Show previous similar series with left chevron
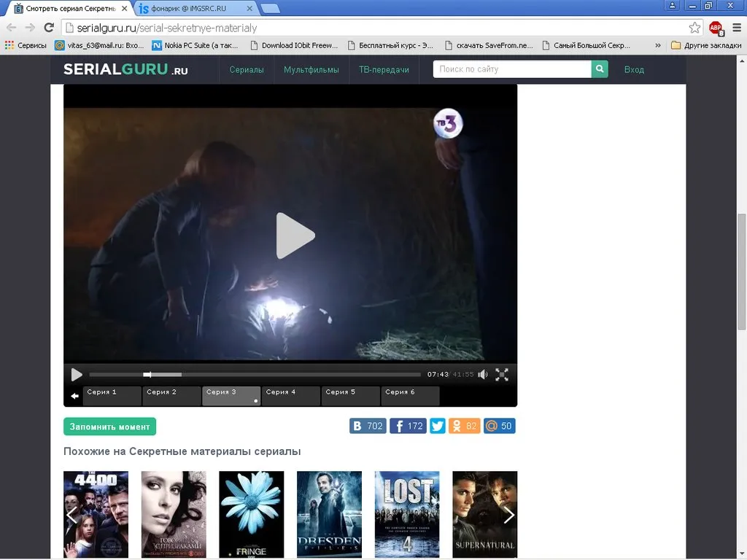 [72, 515]
